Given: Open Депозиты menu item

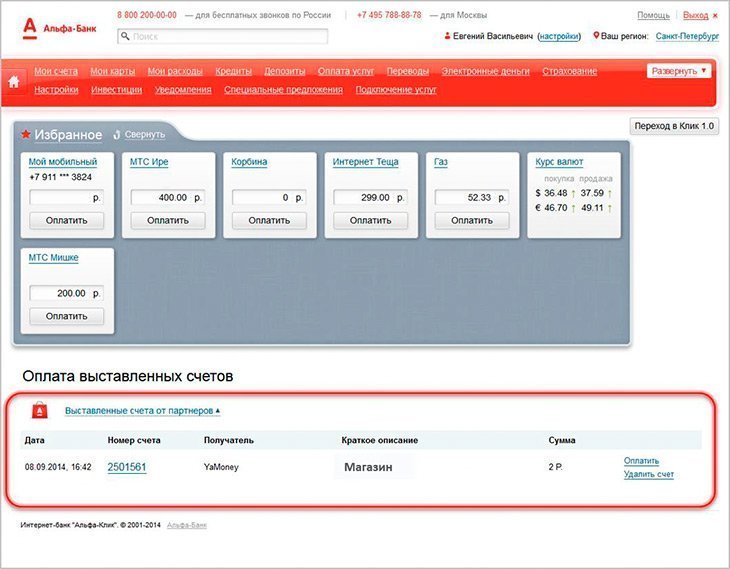Looking at the screenshot, I should pyautogui.click(x=284, y=71).
